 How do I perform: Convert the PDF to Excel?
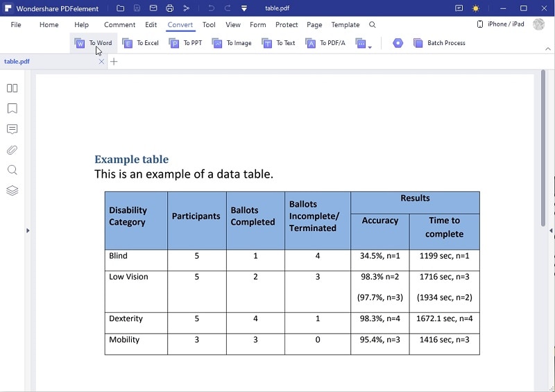(141, 43)
